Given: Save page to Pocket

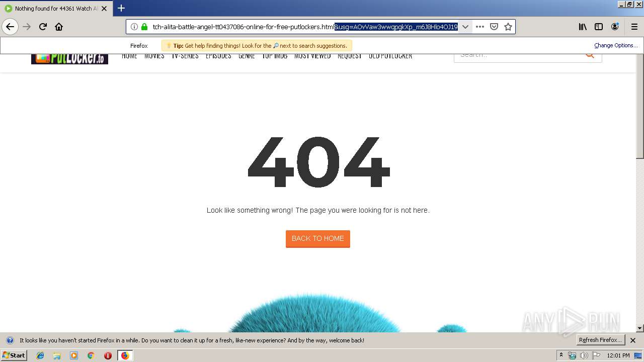Looking at the screenshot, I should pyautogui.click(x=494, y=27).
